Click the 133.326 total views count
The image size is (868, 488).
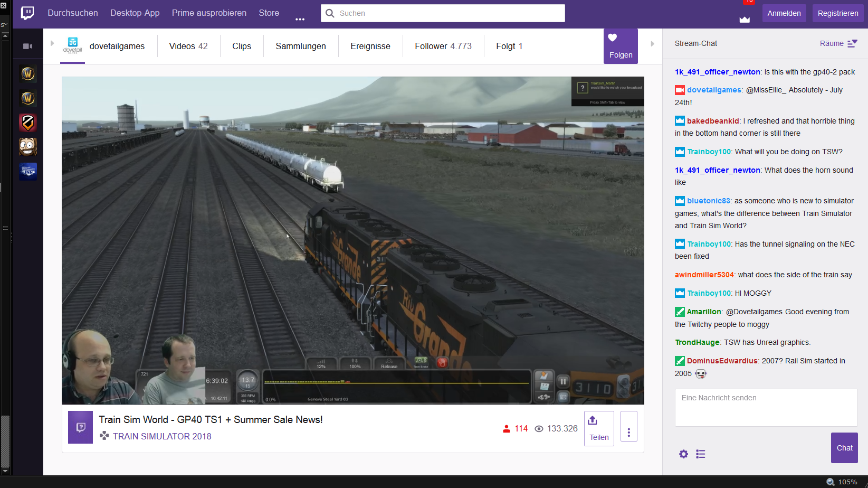(x=562, y=428)
